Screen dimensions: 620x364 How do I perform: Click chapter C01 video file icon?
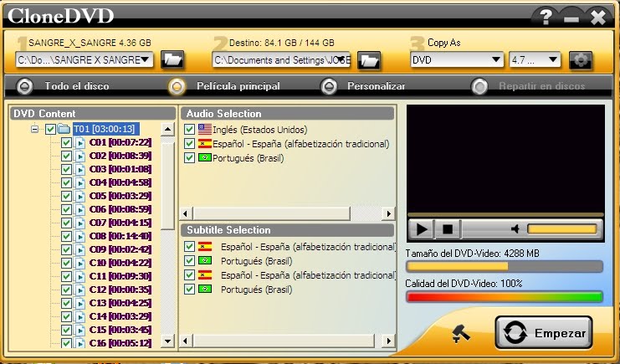[80, 142]
